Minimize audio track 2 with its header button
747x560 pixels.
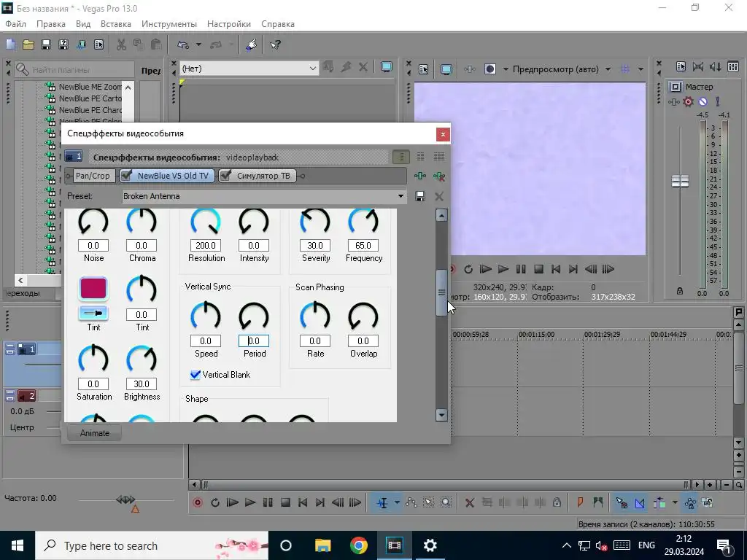10,396
